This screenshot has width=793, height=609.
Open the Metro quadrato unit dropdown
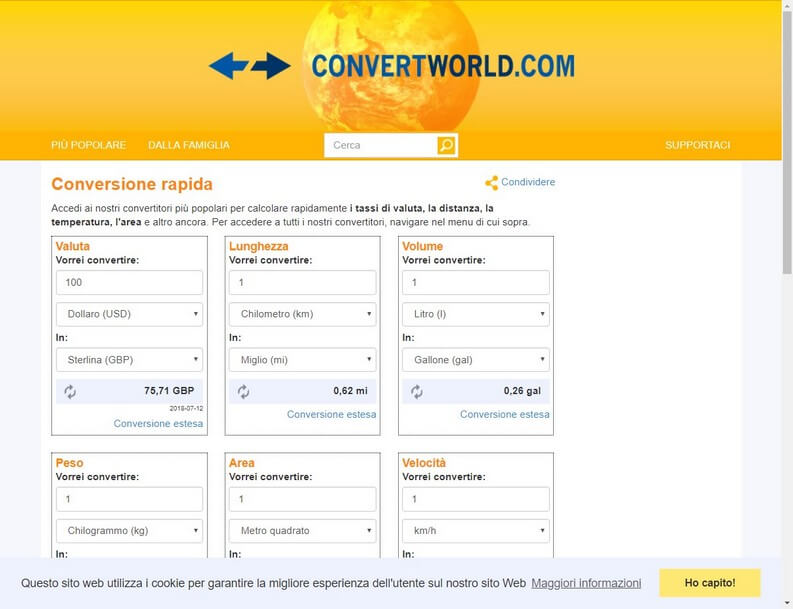pos(302,531)
